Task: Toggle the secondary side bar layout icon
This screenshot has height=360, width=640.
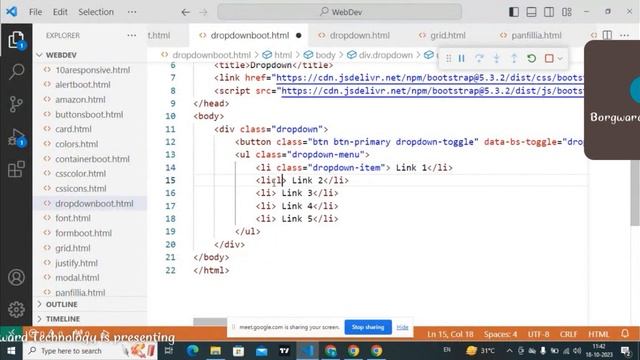Action: point(549,12)
